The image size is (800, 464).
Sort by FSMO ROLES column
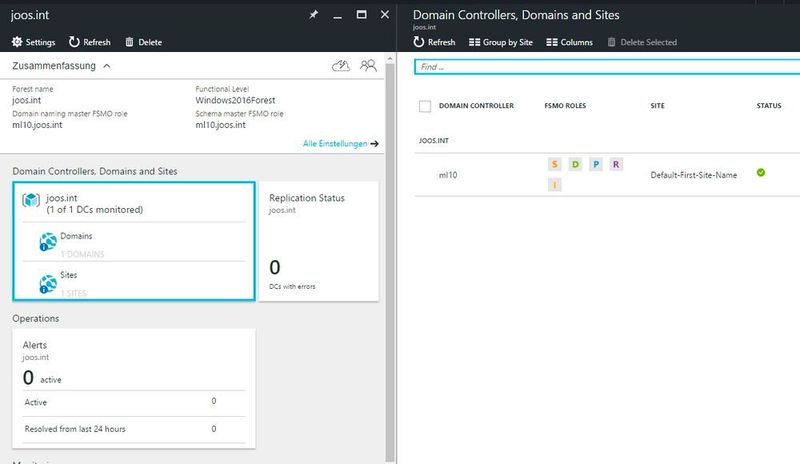tap(565, 106)
